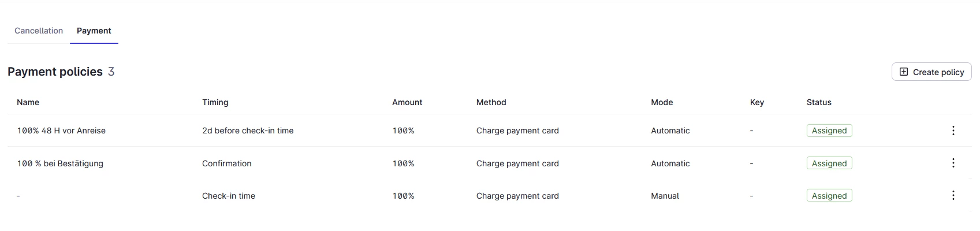980x231 pixels.
Task: Click the Key column header
Action: click(x=757, y=102)
